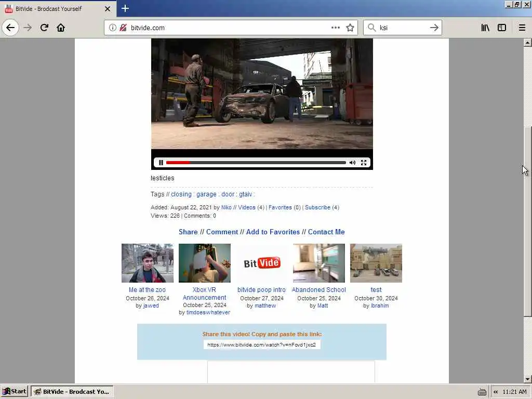Click the page scrollbar up arrow
This screenshot has width=532, height=399.
527,43
